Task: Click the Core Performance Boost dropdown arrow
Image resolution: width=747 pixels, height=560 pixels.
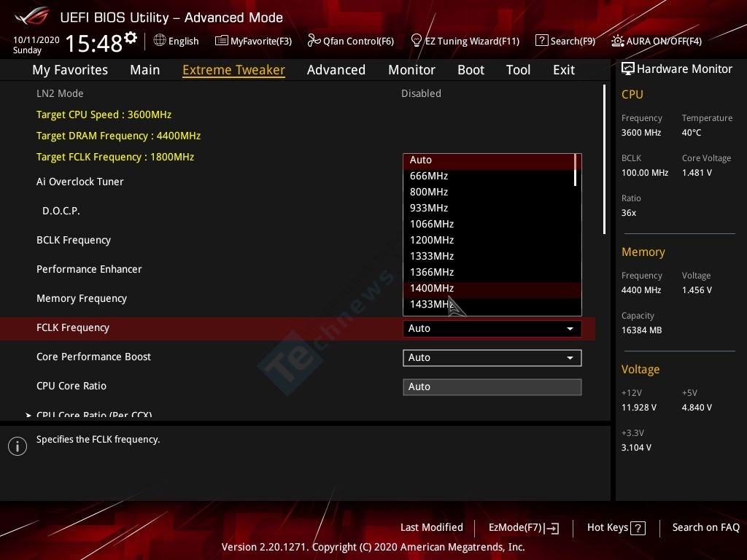Action: coord(570,357)
